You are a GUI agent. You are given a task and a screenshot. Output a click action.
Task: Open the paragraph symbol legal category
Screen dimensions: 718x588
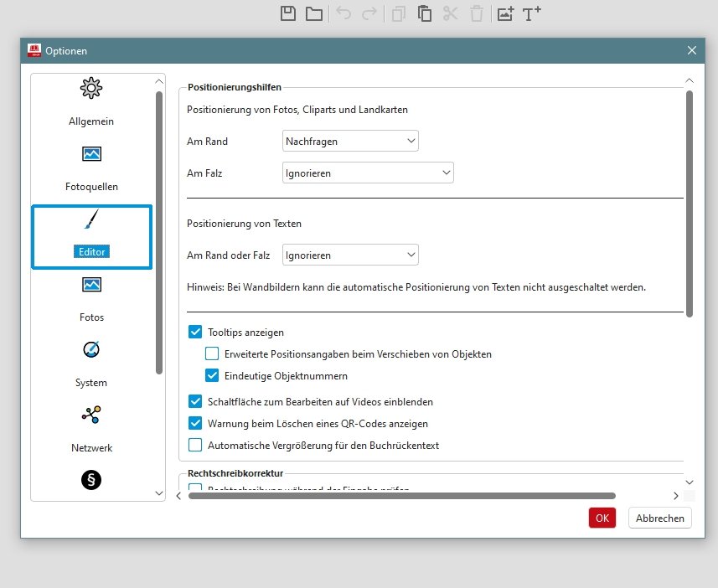coord(91,481)
